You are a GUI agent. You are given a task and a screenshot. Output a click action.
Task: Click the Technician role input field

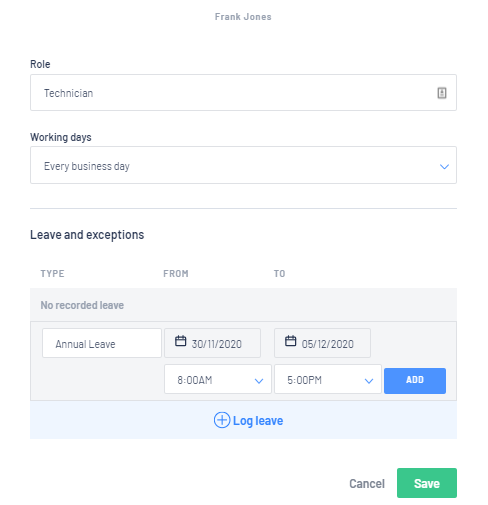243,93
